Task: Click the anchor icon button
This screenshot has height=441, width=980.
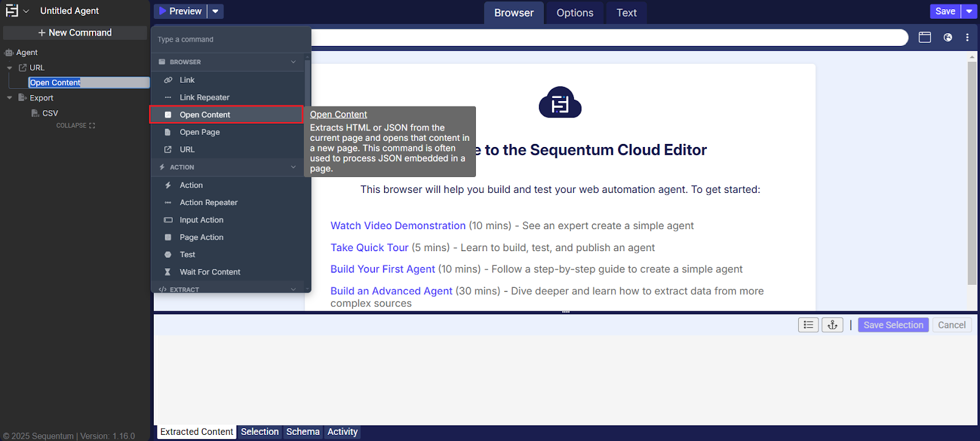Action: (832, 325)
